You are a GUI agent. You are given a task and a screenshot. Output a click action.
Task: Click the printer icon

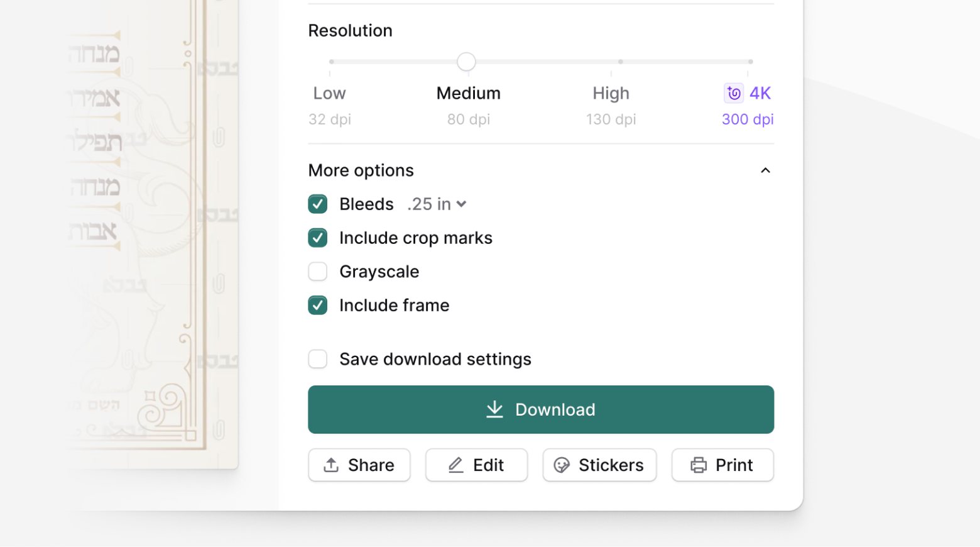(x=699, y=465)
